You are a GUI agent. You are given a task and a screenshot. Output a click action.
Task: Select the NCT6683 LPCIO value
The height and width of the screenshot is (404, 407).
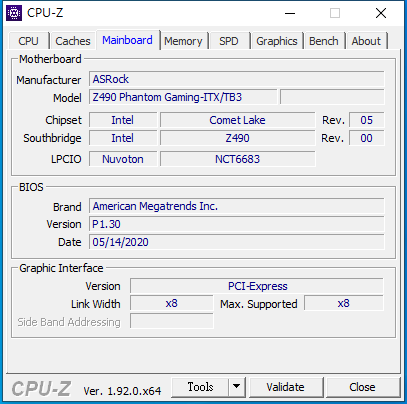pyautogui.click(x=237, y=159)
